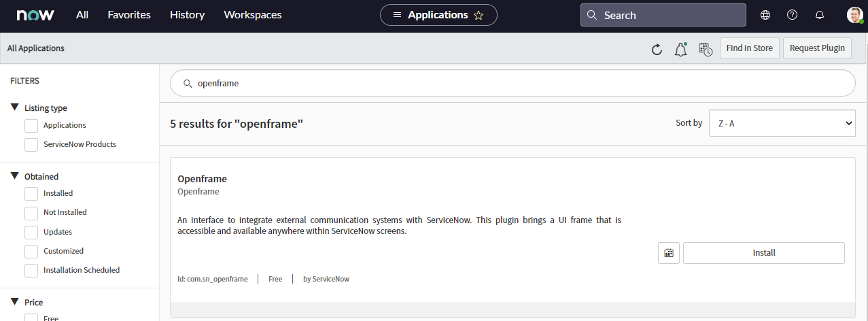This screenshot has height=321, width=868.
Task: Click the list icon in Applications pill
Action: coord(397,15)
